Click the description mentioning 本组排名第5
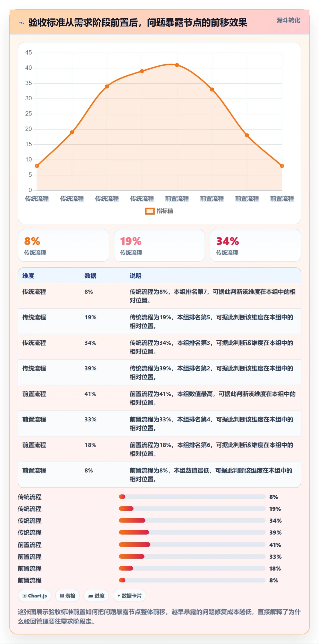The height and width of the screenshot is (644, 319). pyautogui.click(x=211, y=321)
